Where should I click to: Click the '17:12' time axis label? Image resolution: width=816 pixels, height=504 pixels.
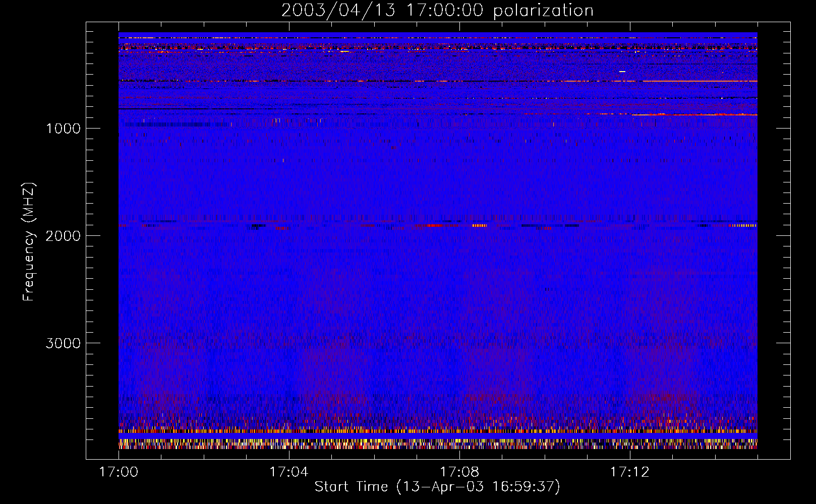[630, 472]
